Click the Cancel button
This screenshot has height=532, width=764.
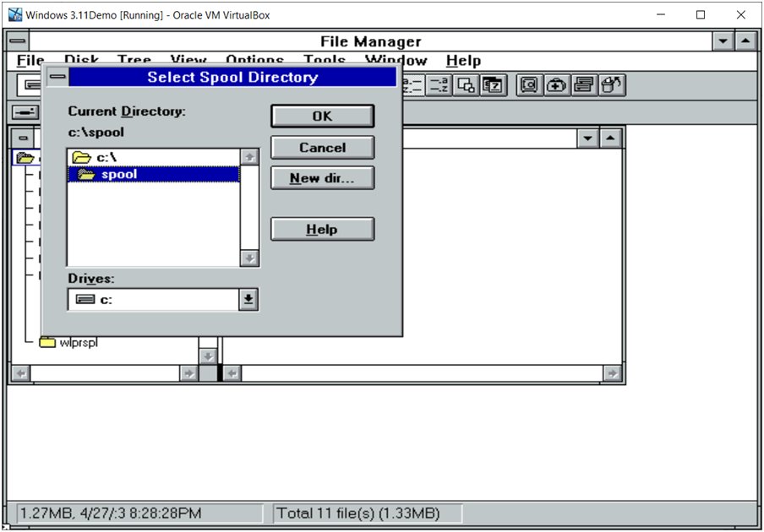click(323, 148)
